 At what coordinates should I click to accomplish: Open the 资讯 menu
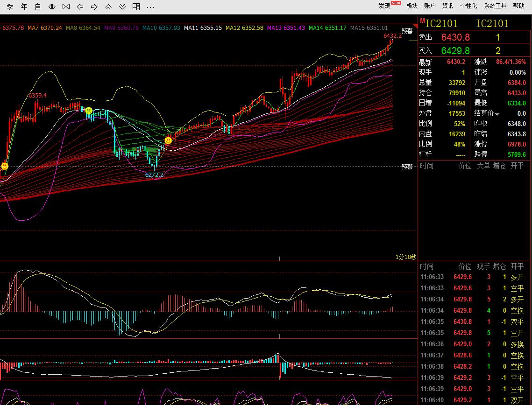[x=447, y=6]
